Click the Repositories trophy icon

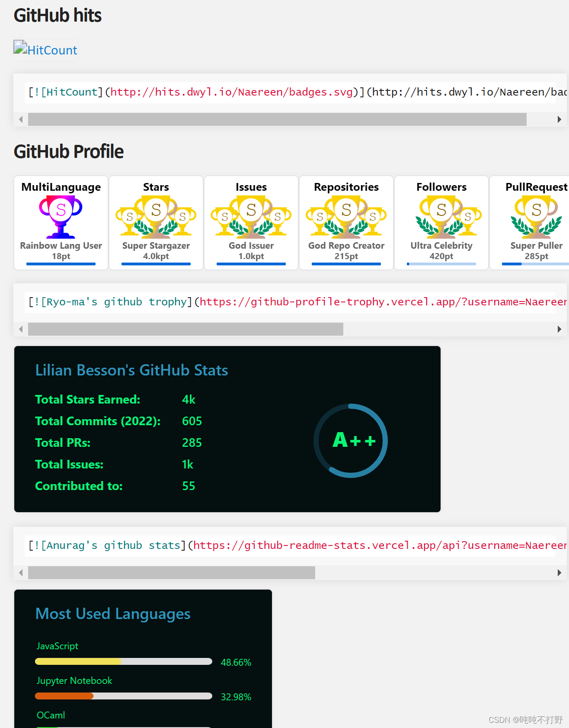tap(346, 217)
